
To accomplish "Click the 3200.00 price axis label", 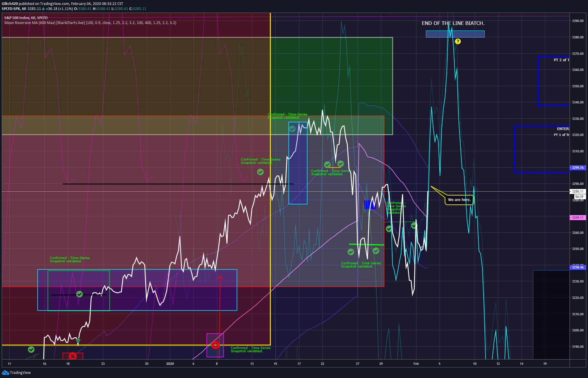I will coord(578,330).
